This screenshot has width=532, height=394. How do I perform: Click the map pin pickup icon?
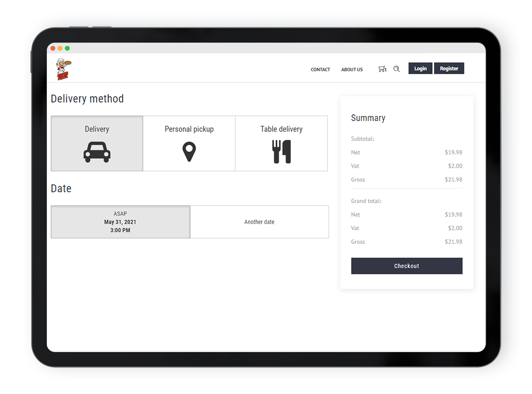189,152
